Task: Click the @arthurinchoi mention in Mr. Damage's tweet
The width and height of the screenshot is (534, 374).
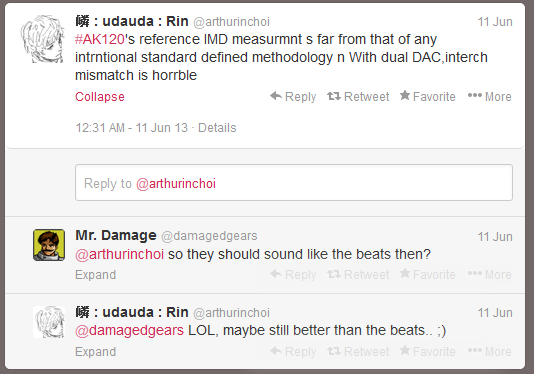Action: tap(120, 254)
